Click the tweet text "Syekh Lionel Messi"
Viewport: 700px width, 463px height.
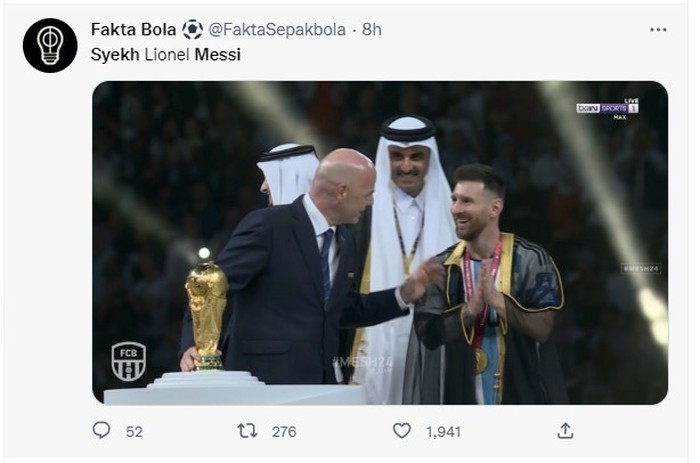pyautogui.click(x=165, y=55)
